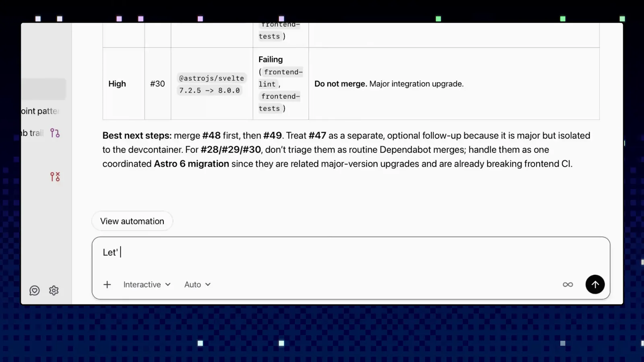This screenshot has height=362, width=644.
Task: Click the 7.2.5 -> 8.0.0 version text
Action: [x=209, y=90]
